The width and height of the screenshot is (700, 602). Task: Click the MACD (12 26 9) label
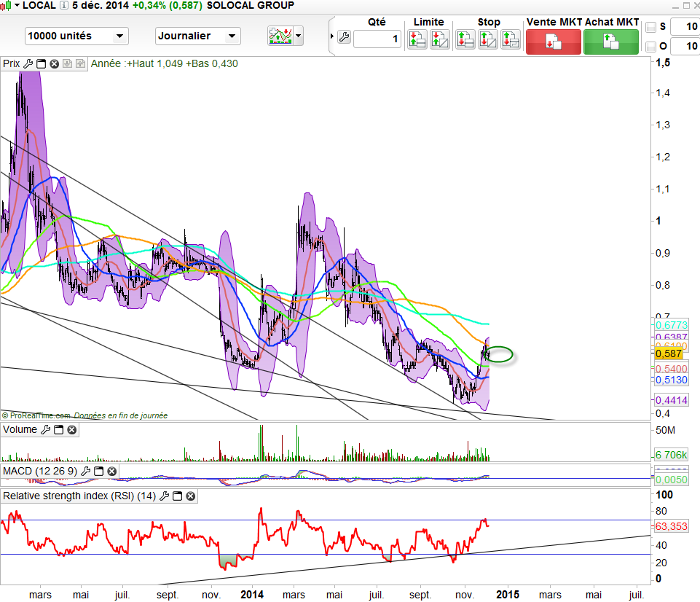pyautogui.click(x=40, y=471)
